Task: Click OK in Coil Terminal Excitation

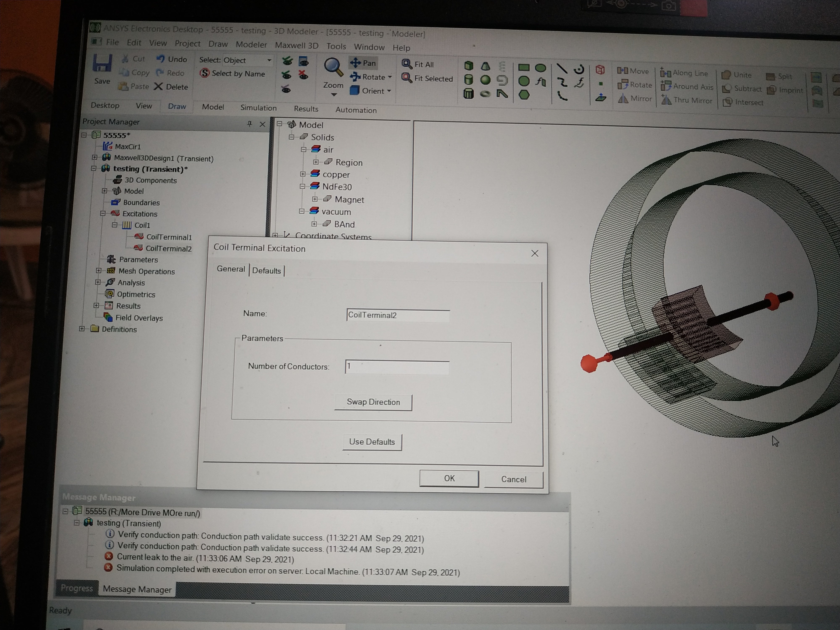Action: coord(449,478)
